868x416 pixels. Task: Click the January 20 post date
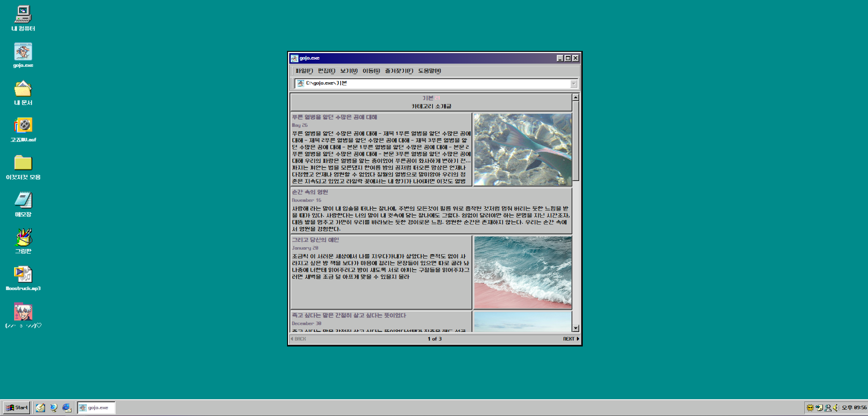[x=305, y=248]
